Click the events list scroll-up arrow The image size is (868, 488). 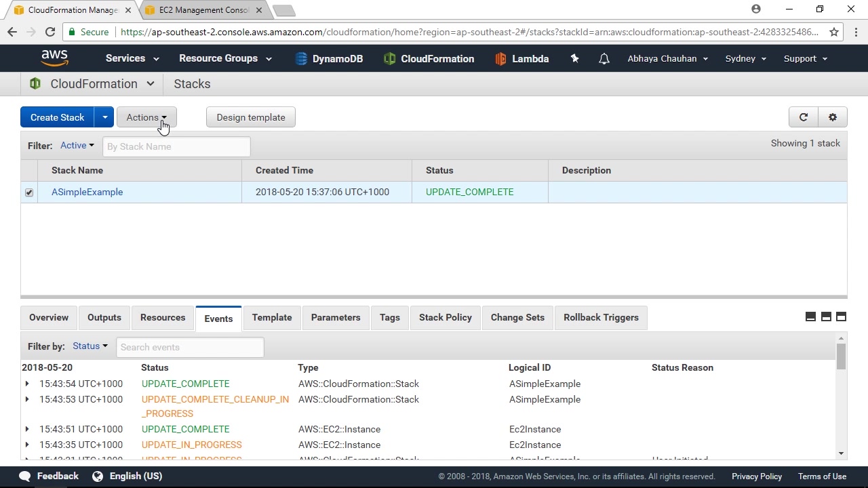pyautogui.click(x=842, y=338)
